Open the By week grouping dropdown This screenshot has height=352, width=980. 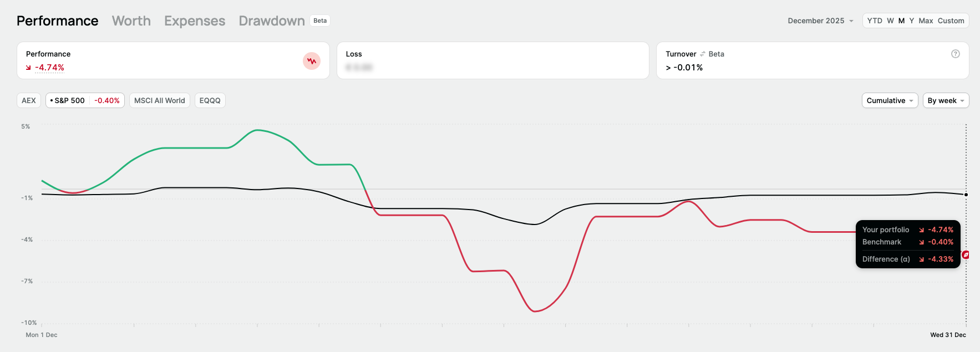click(946, 100)
